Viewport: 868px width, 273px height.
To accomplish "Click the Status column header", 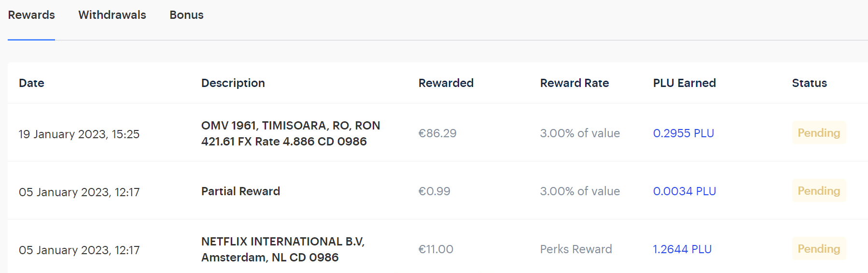I will [x=809, y=83].
